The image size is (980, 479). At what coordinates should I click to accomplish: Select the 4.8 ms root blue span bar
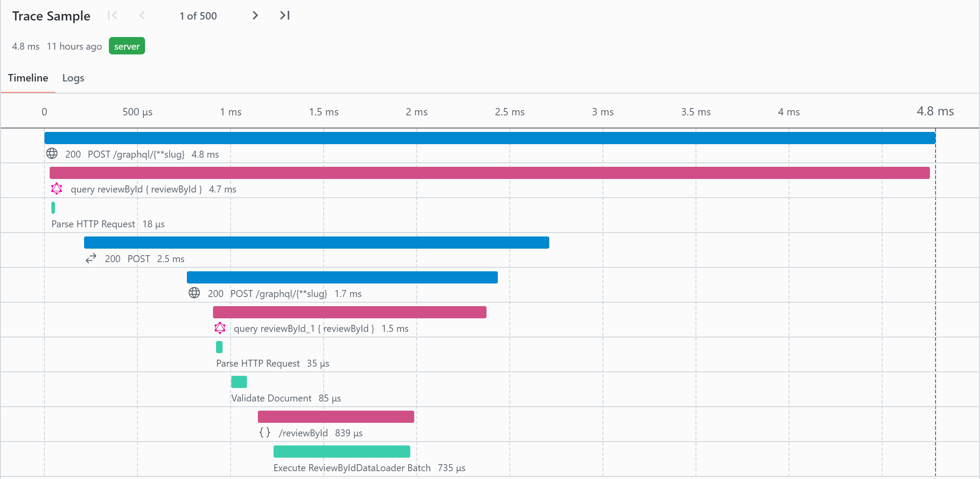490,138
